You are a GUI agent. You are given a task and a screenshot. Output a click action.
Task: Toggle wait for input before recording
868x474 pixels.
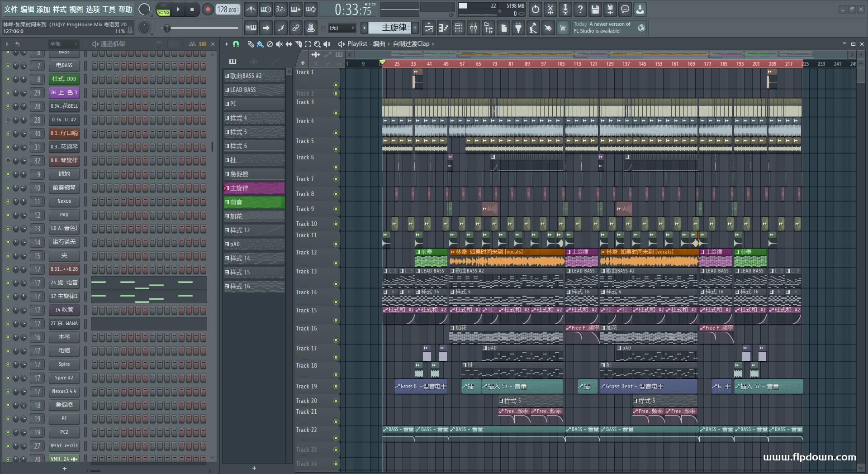pyautogui.click(x=266, y=9)
